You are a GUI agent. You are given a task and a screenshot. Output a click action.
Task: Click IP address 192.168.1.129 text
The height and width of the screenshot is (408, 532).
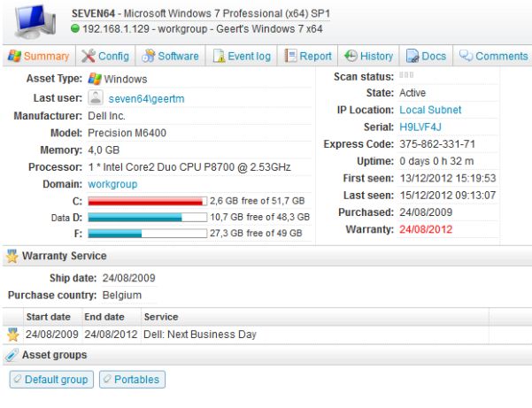click(x=116, y=29)
